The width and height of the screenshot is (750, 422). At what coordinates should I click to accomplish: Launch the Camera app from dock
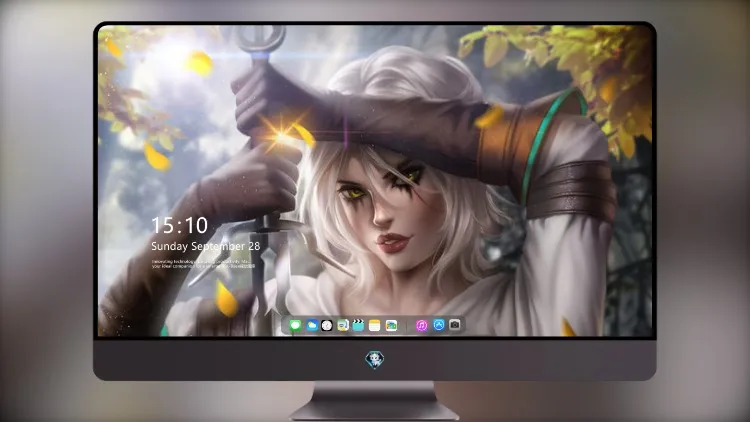pyautogui.click(x=455, y=325)
